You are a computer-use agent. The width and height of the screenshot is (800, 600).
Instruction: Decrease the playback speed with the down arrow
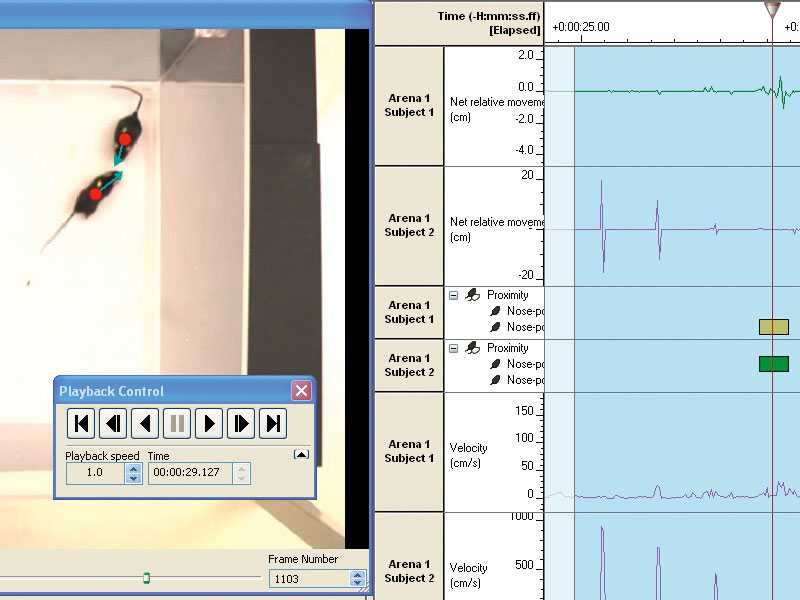coord(133,478)
